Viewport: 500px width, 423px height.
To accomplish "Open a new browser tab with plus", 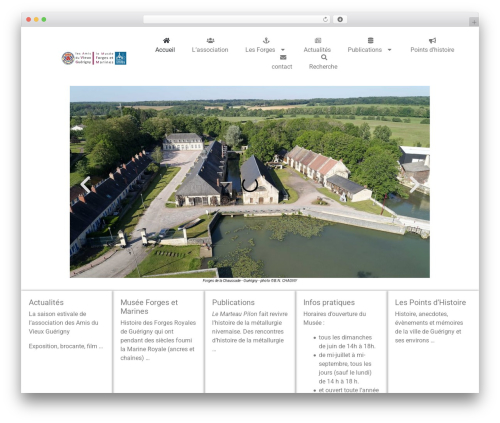I will coord(474,22).
